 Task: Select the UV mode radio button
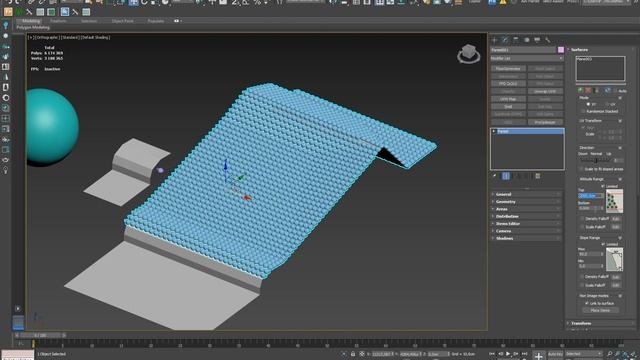(607, 104)
